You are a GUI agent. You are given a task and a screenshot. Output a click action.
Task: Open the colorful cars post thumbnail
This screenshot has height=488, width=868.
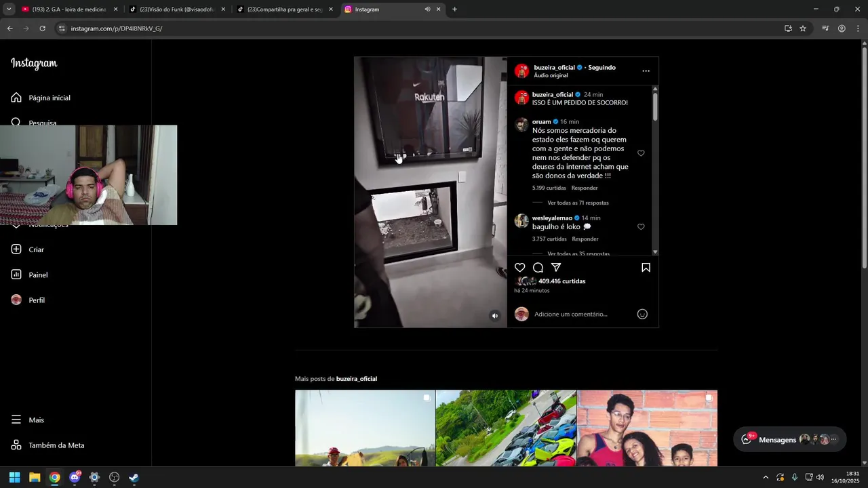click(x=506, y=428)
